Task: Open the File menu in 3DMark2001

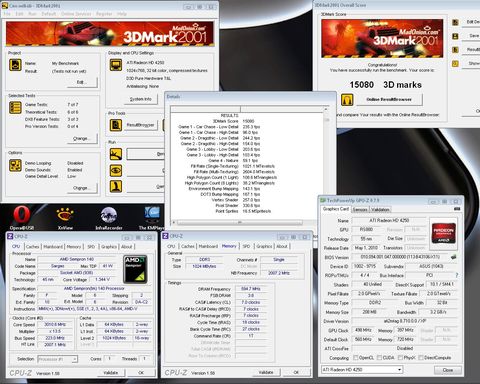Action: (7, 14)
